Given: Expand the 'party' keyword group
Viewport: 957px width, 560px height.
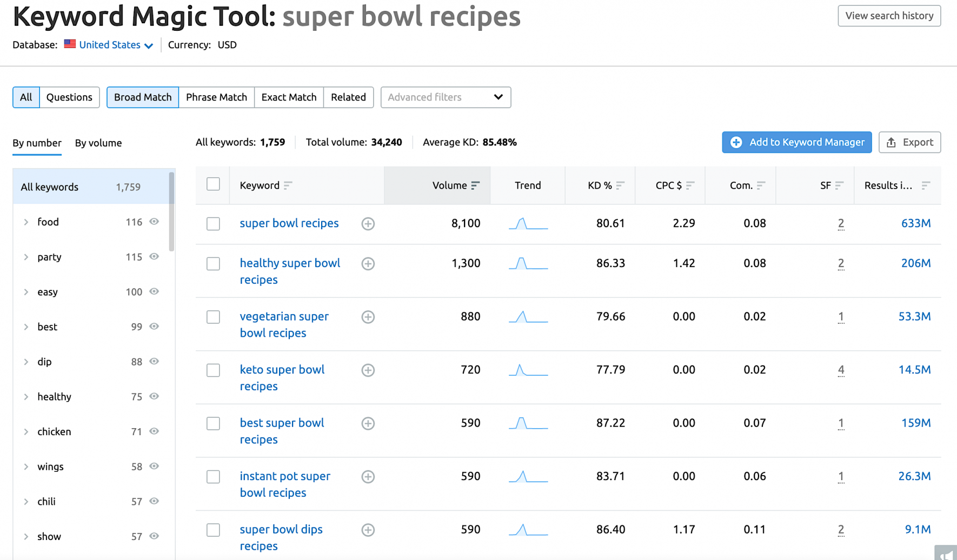Looking at the screenshot, I should [26, 257].
